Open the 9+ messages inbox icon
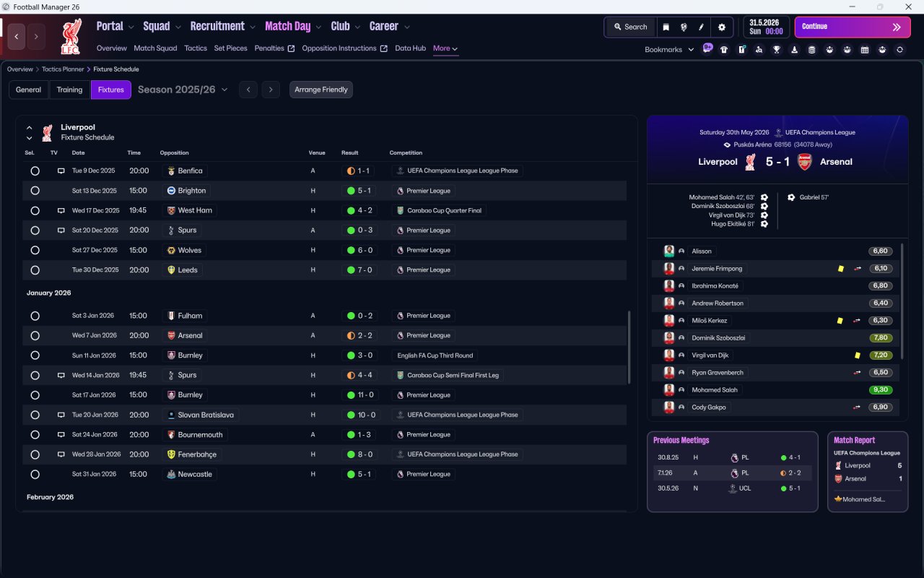This screenshot has height=578, width=924. (x=707, y=48)
